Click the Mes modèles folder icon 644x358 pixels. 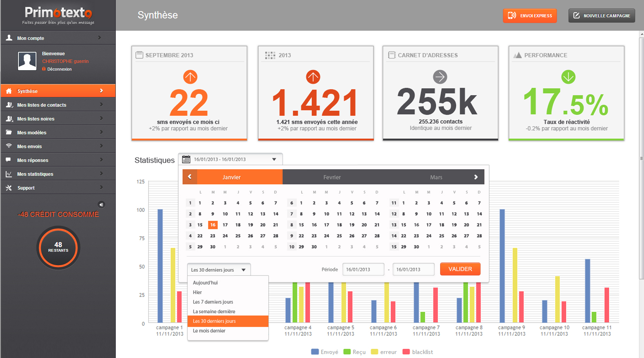click(x=9, y=132)
